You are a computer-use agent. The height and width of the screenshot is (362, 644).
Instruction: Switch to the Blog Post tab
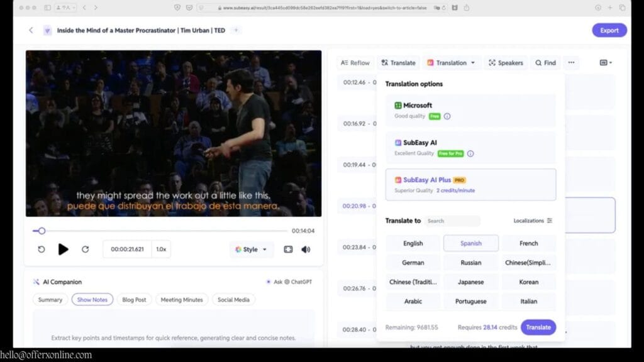tap(134, 300)
